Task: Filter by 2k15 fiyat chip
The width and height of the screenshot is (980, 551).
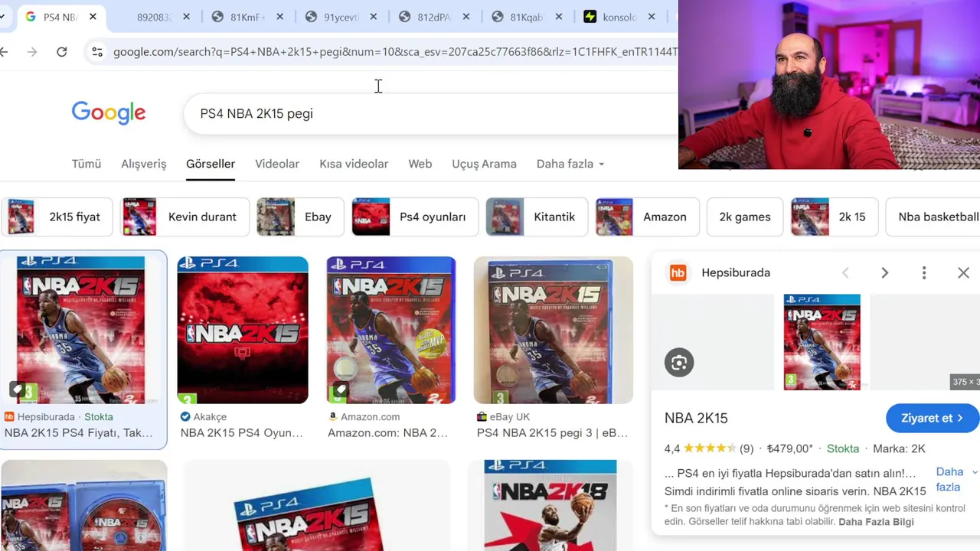Action: point(59,217)
